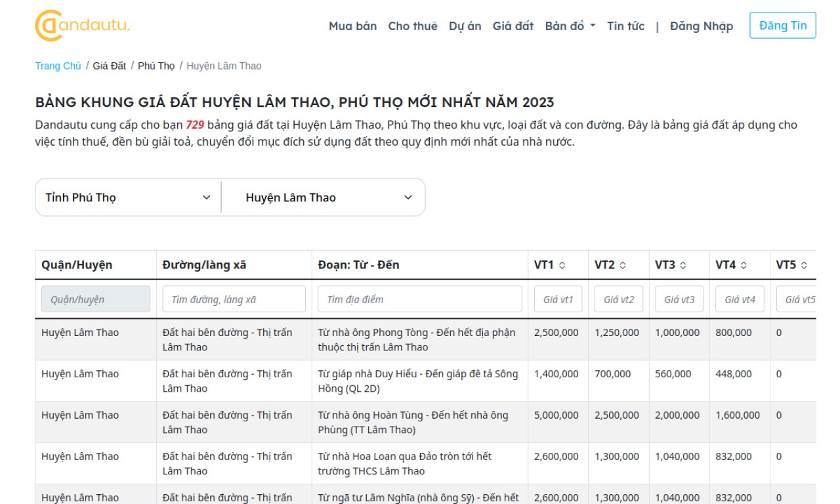The image size is (840, 504).
Task: Sort table by VT5 column icon
Action: click(x=804, y=265)
